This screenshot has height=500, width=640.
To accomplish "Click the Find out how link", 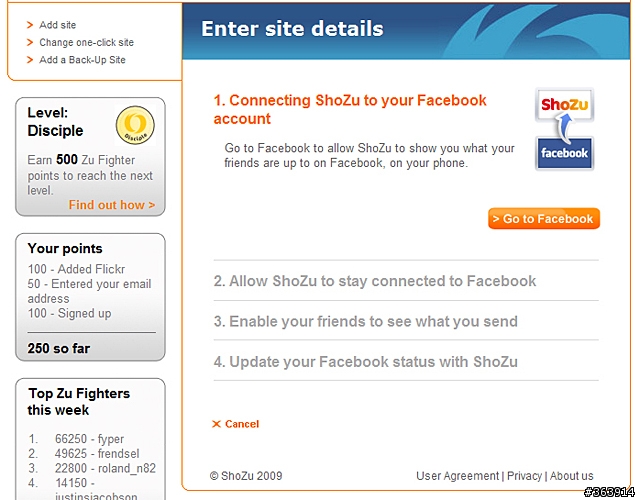I will click(x=112, y=204).
